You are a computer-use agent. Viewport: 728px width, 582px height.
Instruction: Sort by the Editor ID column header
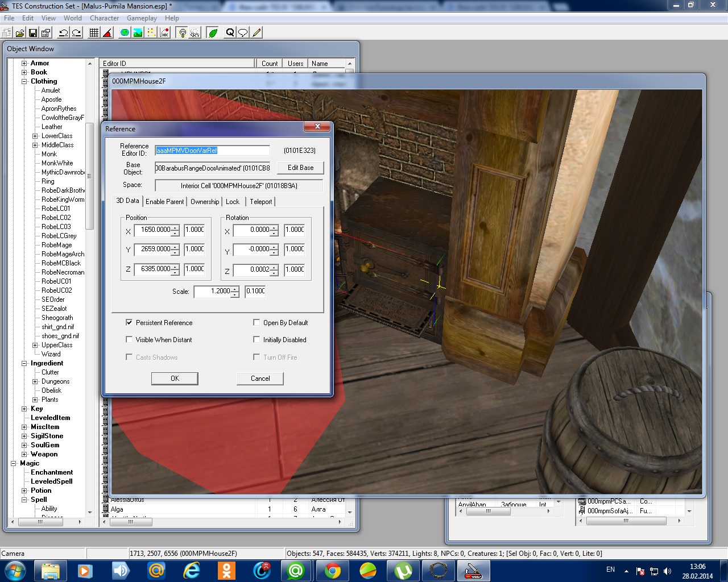(x=177, y=64)
